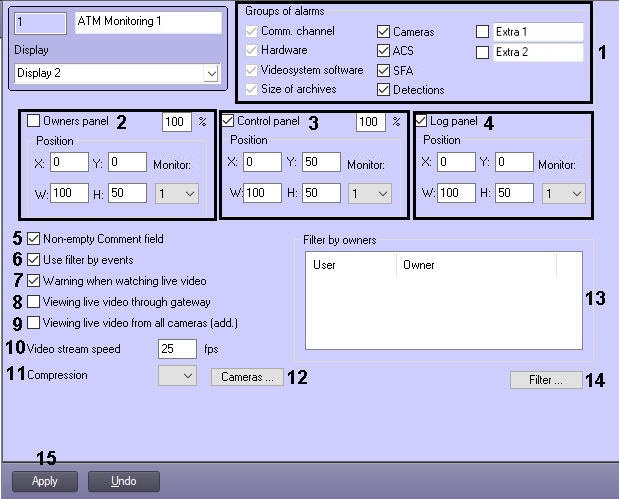This screenshot has width=619, height=499.
Task: Apply the settings
Action: [x=45, y=481]
